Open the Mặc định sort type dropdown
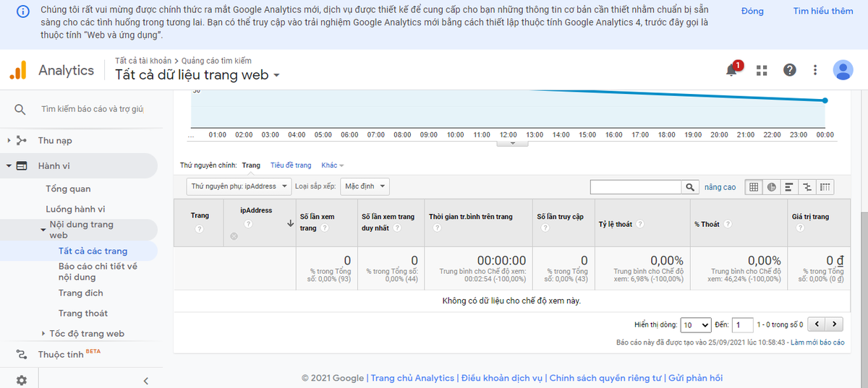Image resolution: width=868 pixels, height=388 pixels. [x=365, y=186]
